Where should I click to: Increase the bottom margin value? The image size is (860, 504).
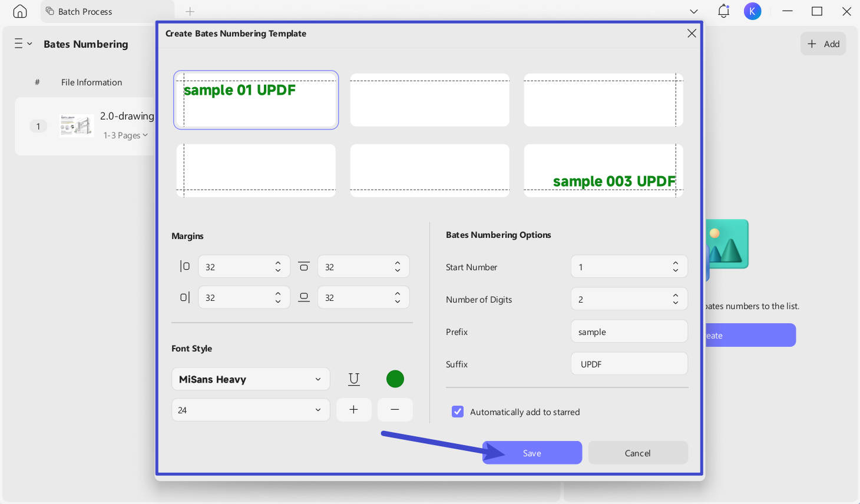pyautogui.click(x=398, y=293)
